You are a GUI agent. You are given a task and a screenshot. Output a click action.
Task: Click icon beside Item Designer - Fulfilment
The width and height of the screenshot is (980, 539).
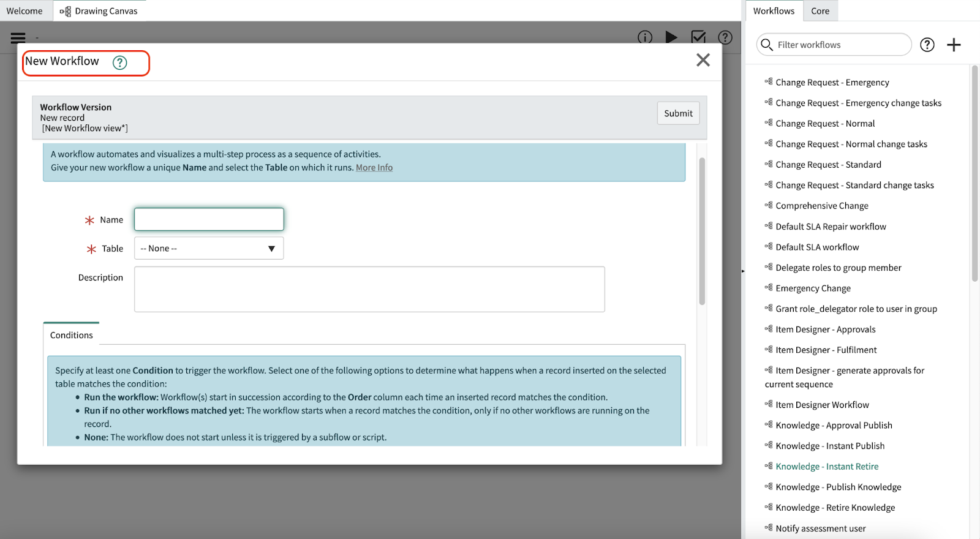[769, 349]
